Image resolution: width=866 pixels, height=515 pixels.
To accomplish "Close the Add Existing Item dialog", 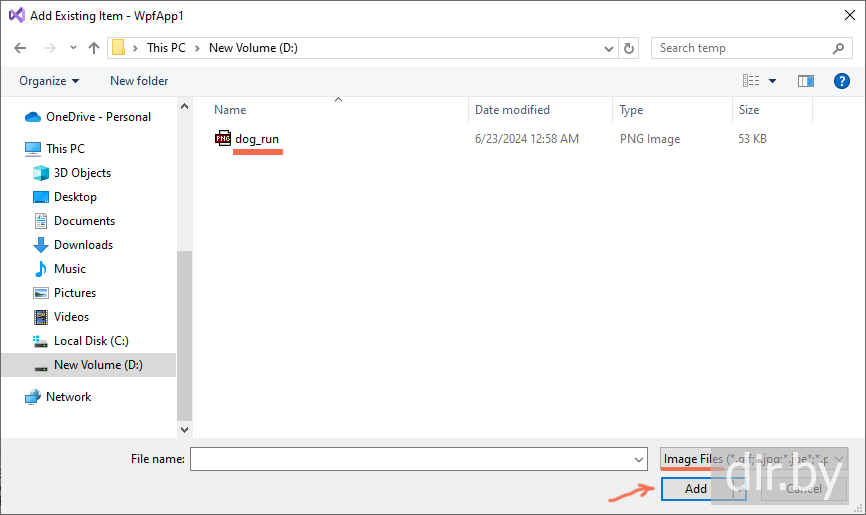I will click(x=850, y=15).
